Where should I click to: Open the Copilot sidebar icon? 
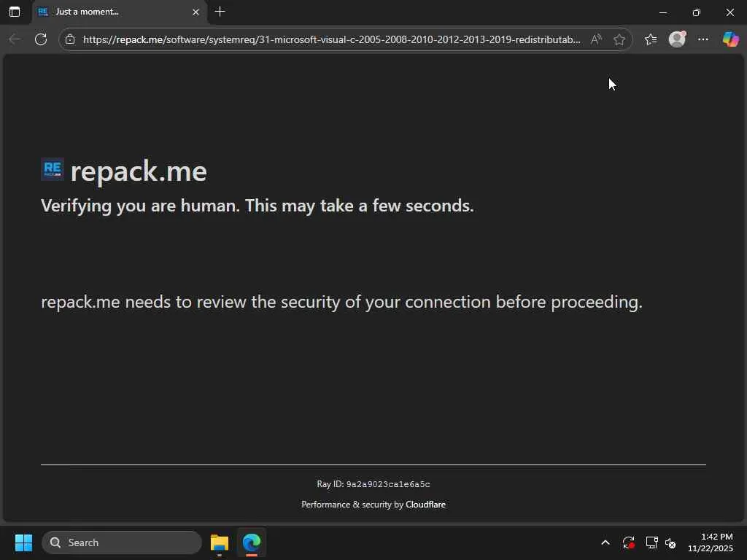tap(730, 39)
